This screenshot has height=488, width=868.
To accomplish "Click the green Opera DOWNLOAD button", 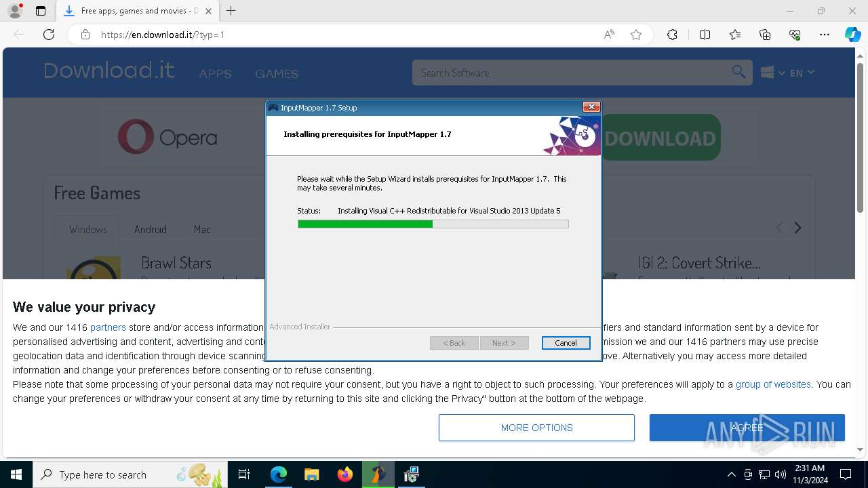I will pos(660,138).
